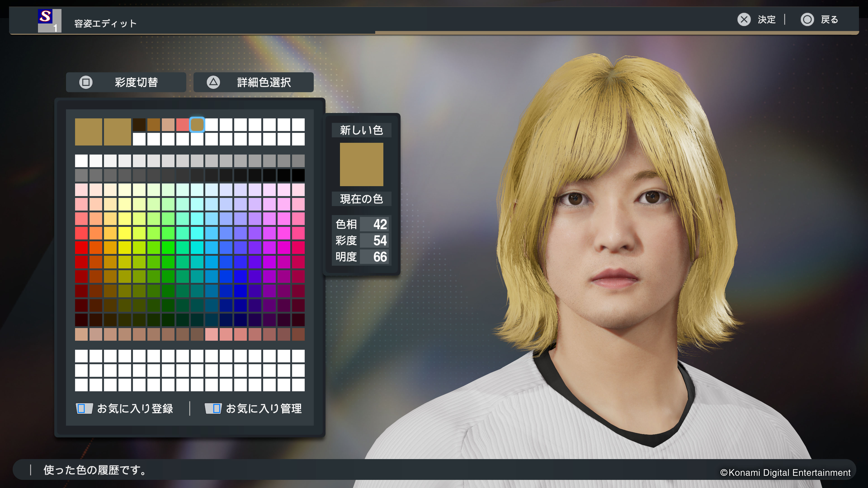Click the 新しい色 preview swatch
868x488 pixels.
(x=361, y=164)
